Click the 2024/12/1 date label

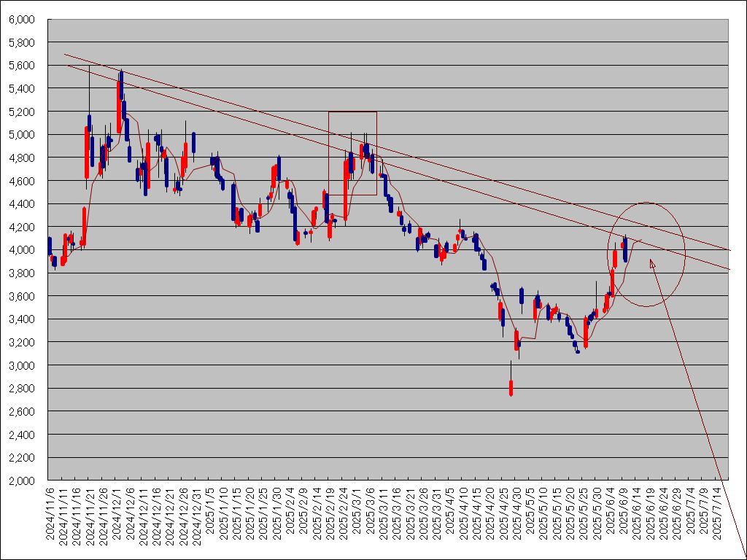click(117, 513)
